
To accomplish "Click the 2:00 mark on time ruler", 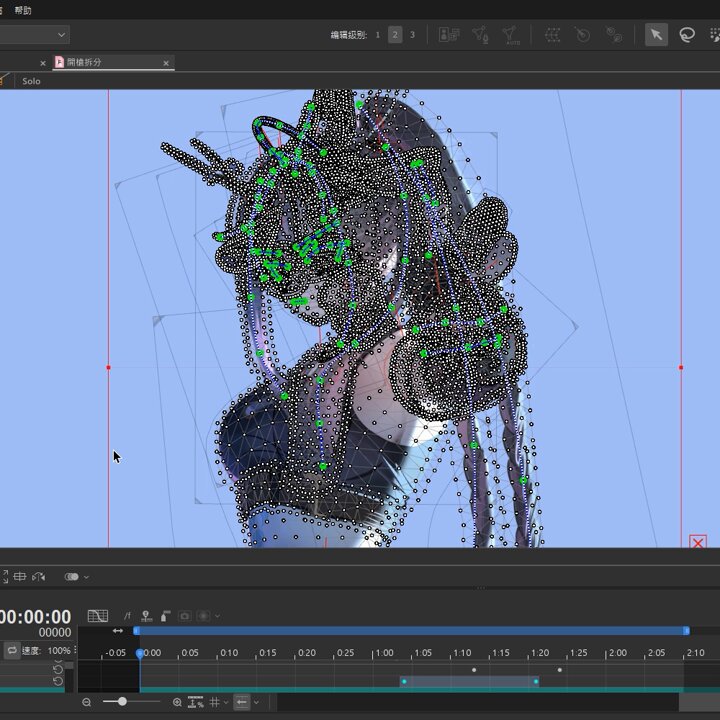I will point(618,653).
